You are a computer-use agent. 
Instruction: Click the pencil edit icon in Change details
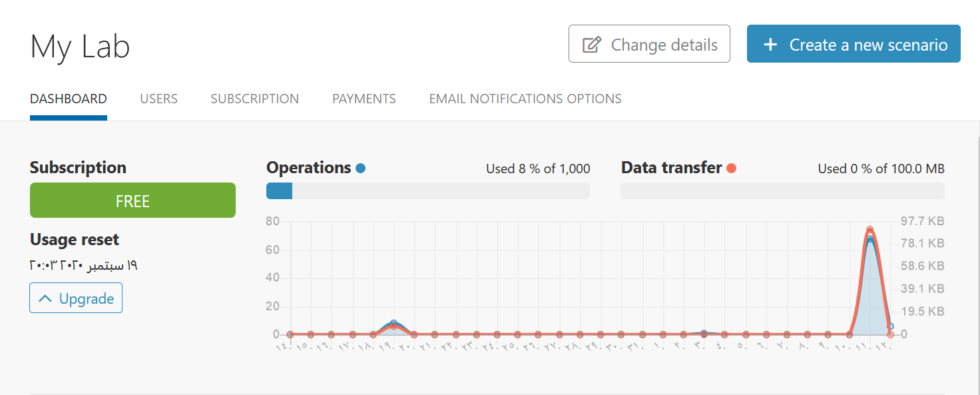point(592,45)
